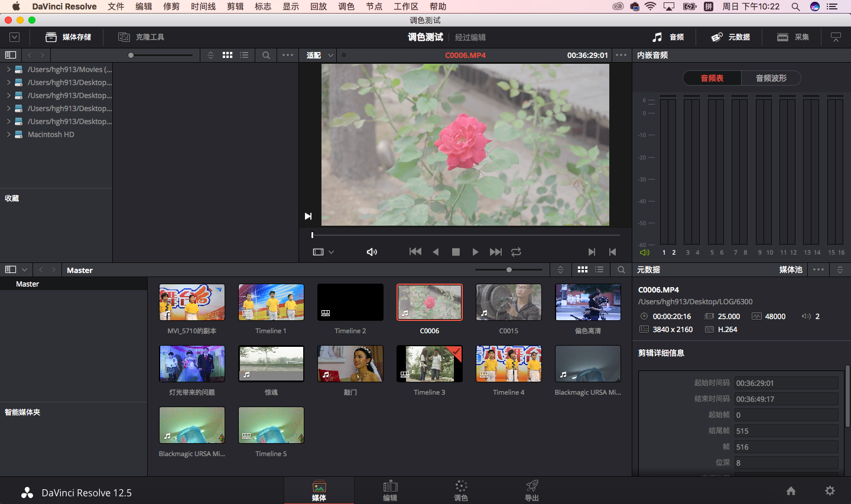The width and height of the screenshot is (851, 504).
Task: Play the clip in reverse
Action: (436, 252)
